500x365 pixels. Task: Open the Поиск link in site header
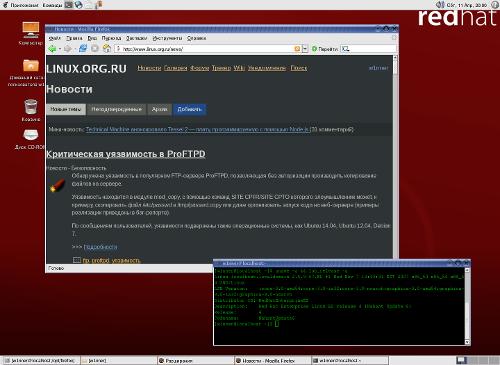[x=299, y=68]
